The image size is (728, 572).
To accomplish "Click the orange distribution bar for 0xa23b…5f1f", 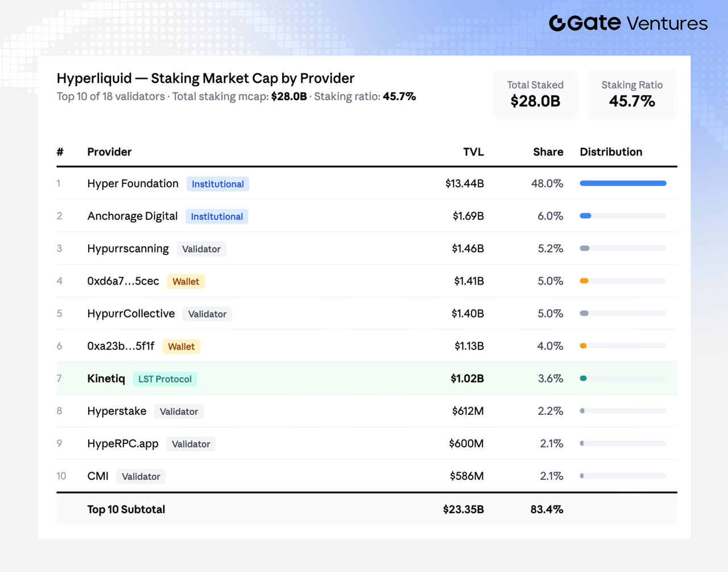I will [623, 345].
